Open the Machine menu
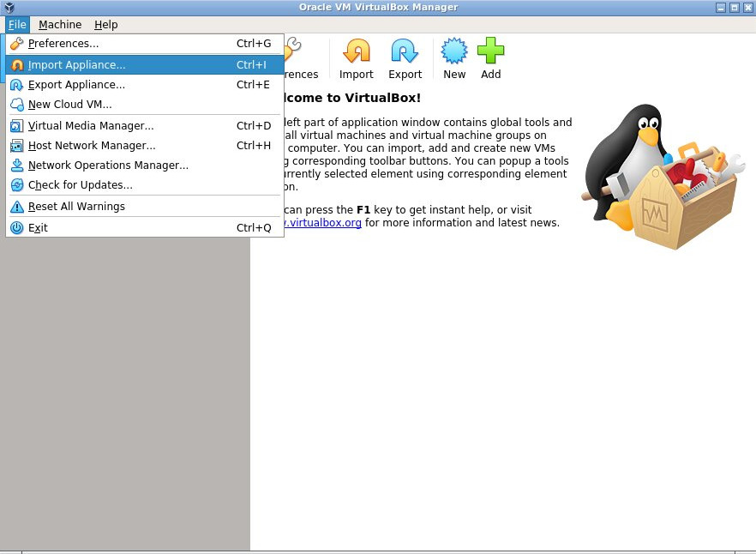The image size is (756, 554). tap(60, 25)
